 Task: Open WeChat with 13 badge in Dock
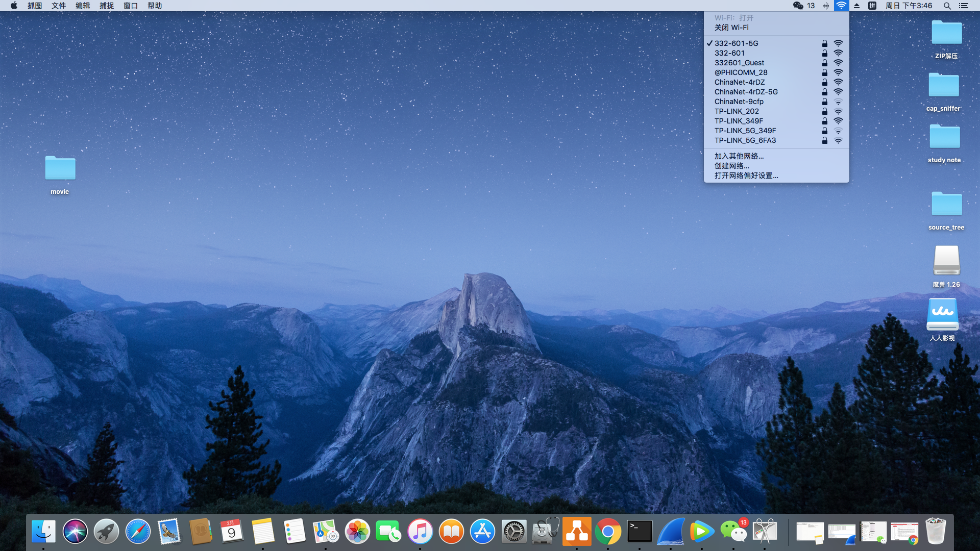click(x=733, y=532)
